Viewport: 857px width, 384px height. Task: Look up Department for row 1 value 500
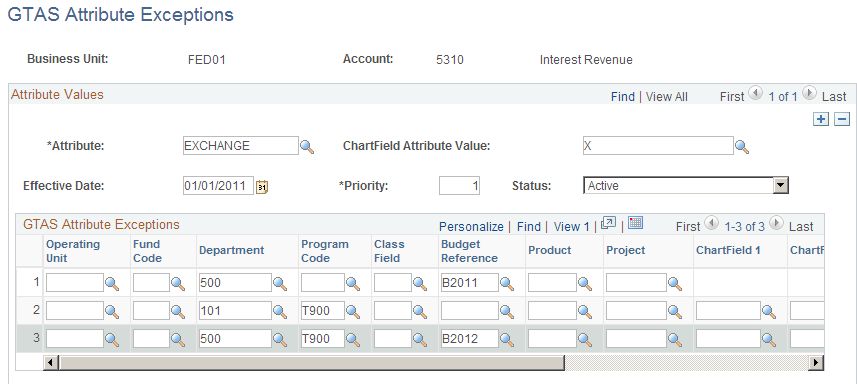pyautogui.click(x=280, y=283)
